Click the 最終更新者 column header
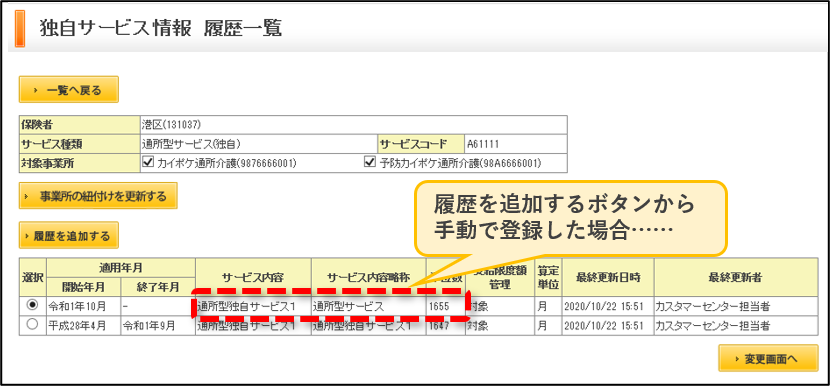 point(736,277)
